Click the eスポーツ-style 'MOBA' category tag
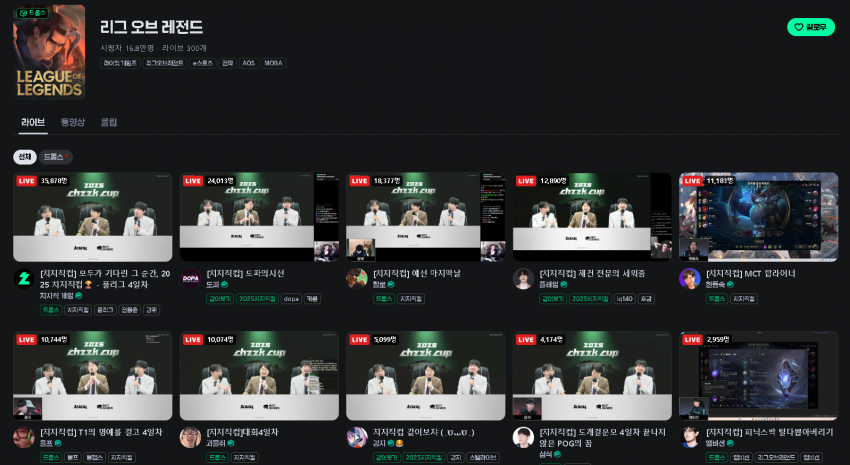850x465 pixels. pos(273,63)
